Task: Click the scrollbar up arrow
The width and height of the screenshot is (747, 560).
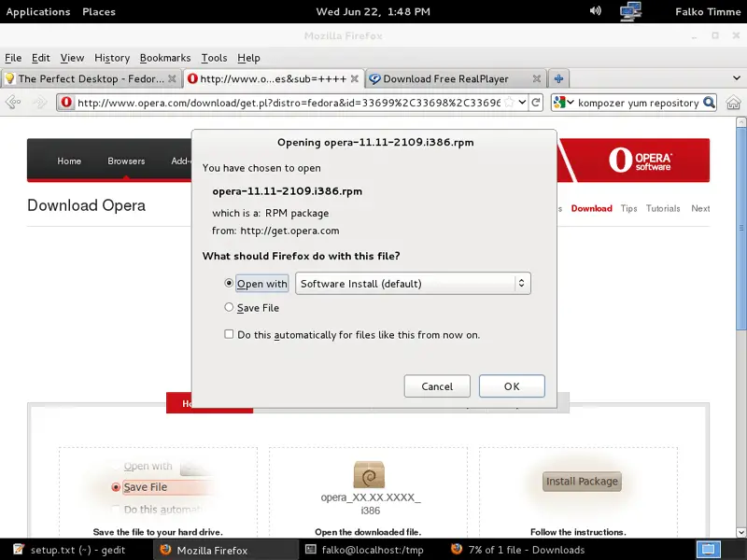Action: pos(740,122)
